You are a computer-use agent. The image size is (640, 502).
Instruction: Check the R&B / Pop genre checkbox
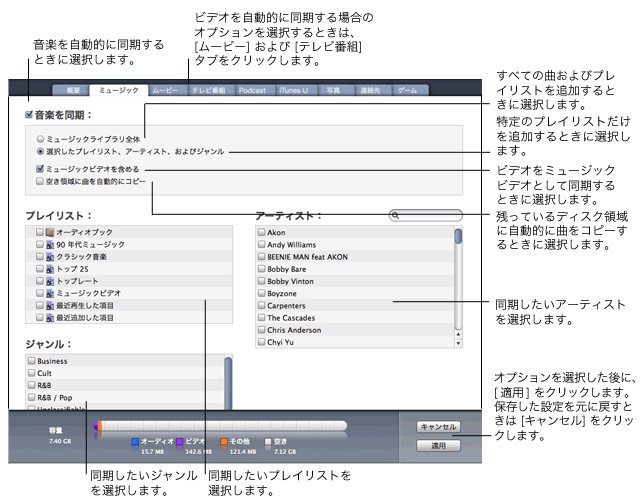(x=31, y=397)
